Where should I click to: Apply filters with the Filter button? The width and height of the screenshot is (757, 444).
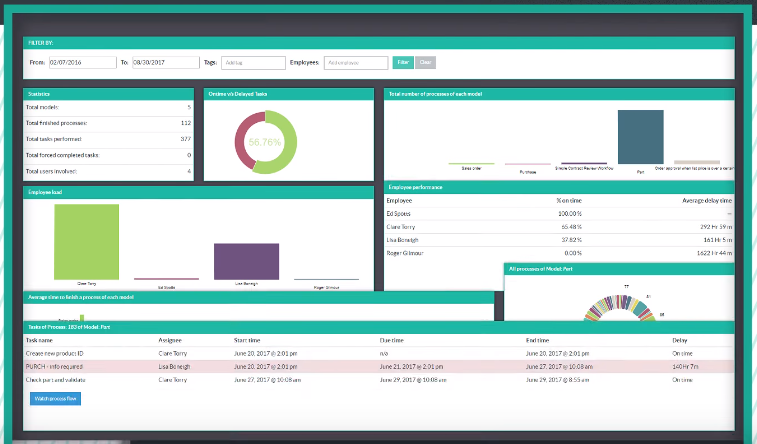[403, 62]
